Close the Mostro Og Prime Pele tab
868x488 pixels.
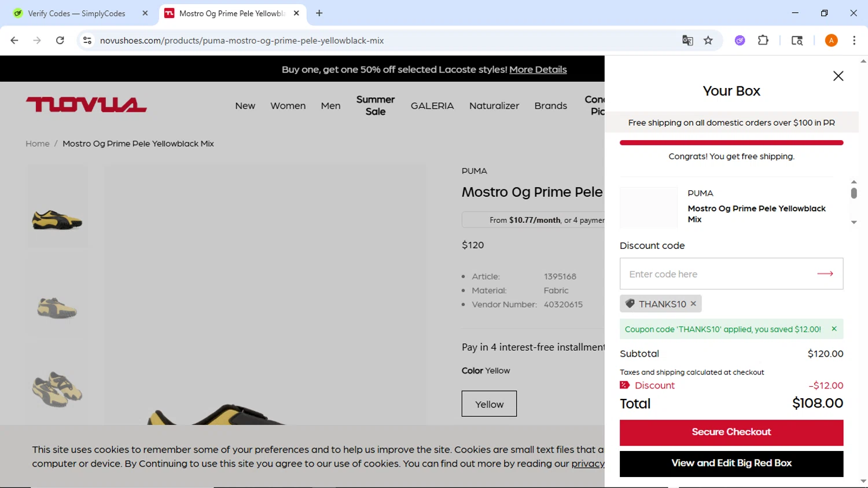(x=296, y=13)
